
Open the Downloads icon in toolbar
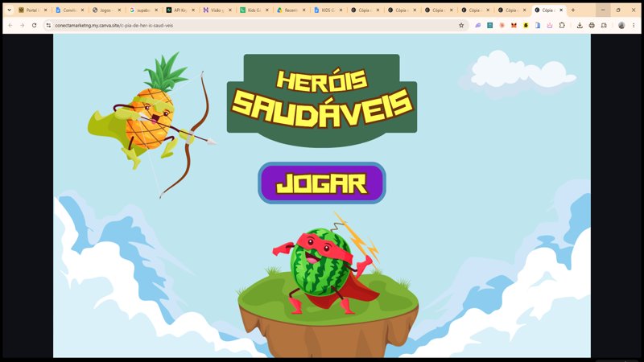(x=580, y=26)
